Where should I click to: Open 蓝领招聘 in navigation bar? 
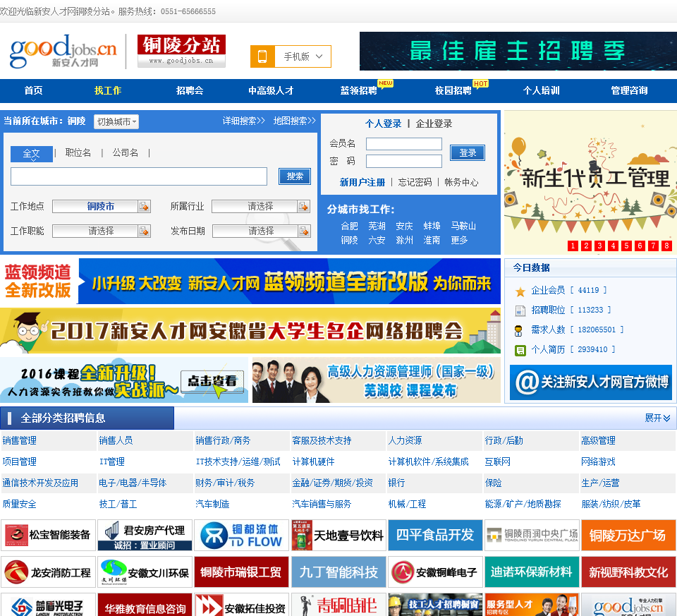358,90
